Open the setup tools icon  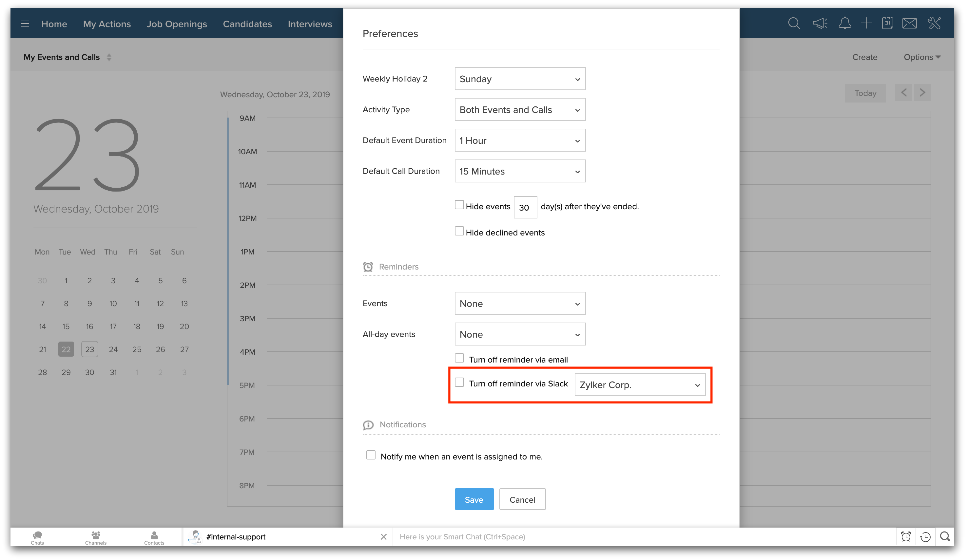tap(935, 23)
